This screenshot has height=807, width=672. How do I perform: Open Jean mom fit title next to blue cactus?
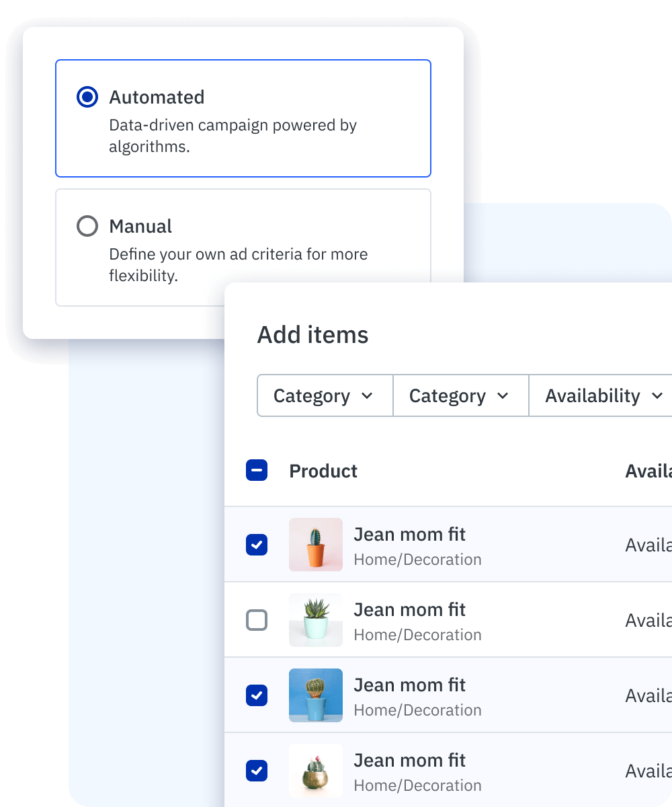click(409, 685)
